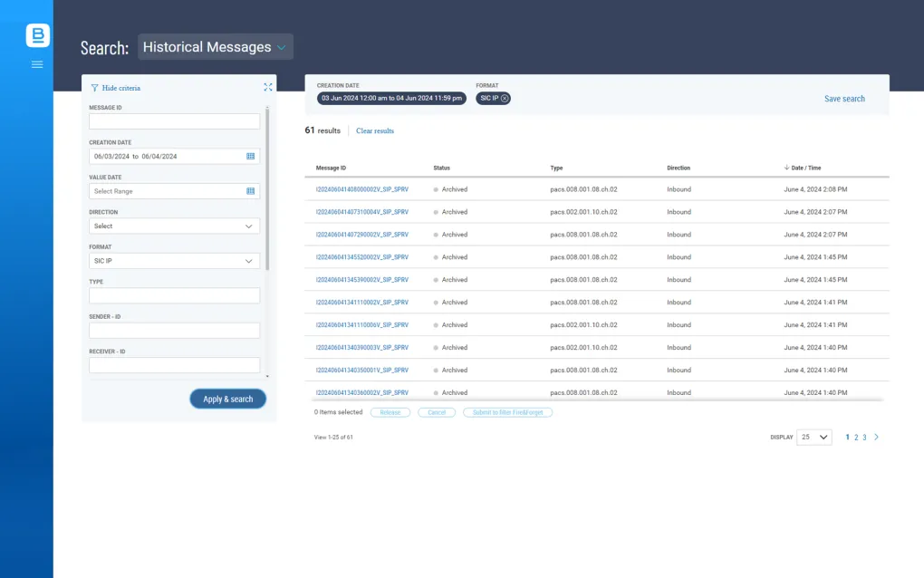This screenshot has height=578, width=924.
Task: Remove the SIC IP format filter chip
Action: (505, 98)
